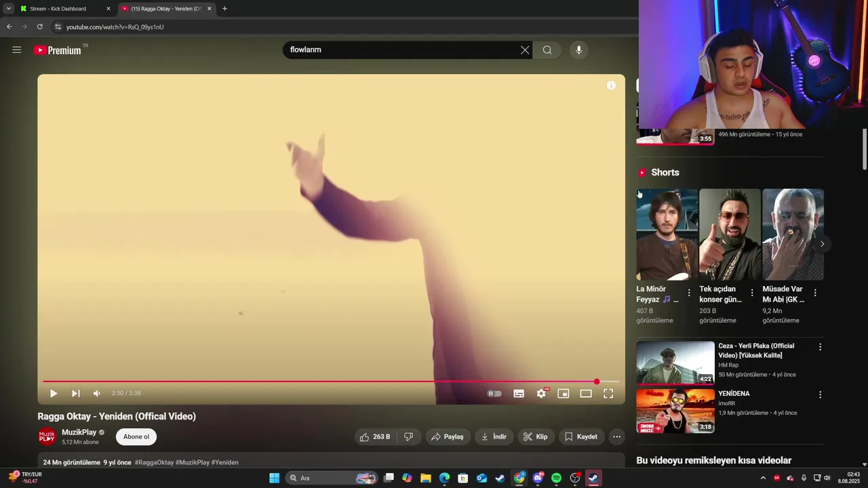Reload the current page
Image resolution: width=868 pixels, height=488 pixels.
tap(40, 27)
